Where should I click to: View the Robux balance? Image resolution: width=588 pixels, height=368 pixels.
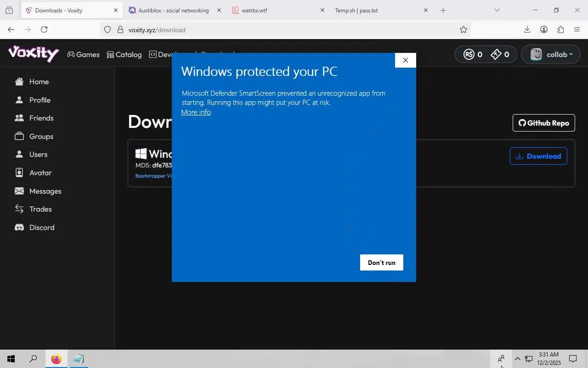tap(473, 54)
